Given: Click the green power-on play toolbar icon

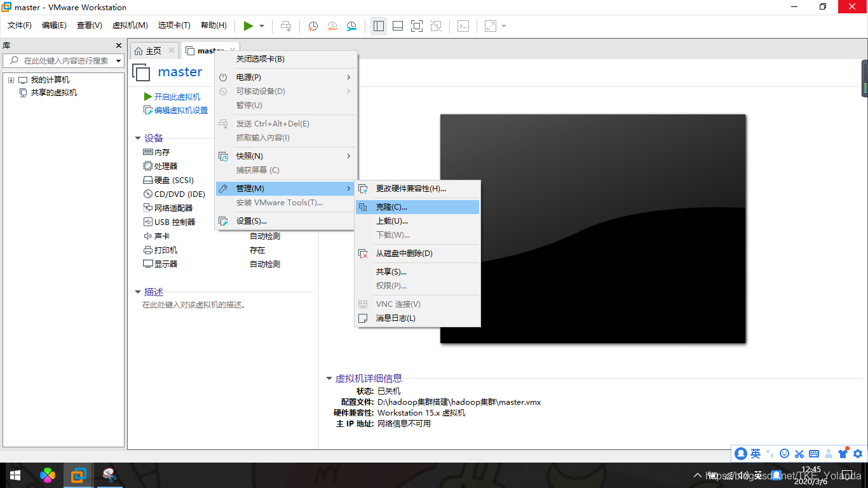Looking at the screenshot, I should (248, 26).
